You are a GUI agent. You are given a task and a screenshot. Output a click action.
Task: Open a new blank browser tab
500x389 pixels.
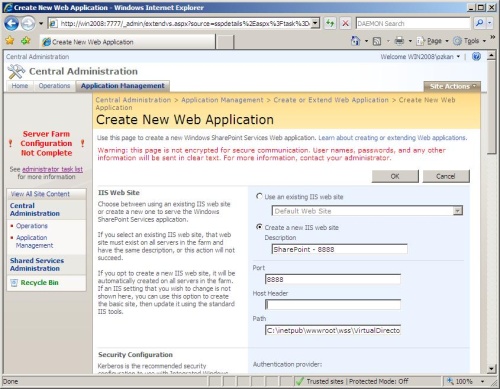[x=225, y=43]
